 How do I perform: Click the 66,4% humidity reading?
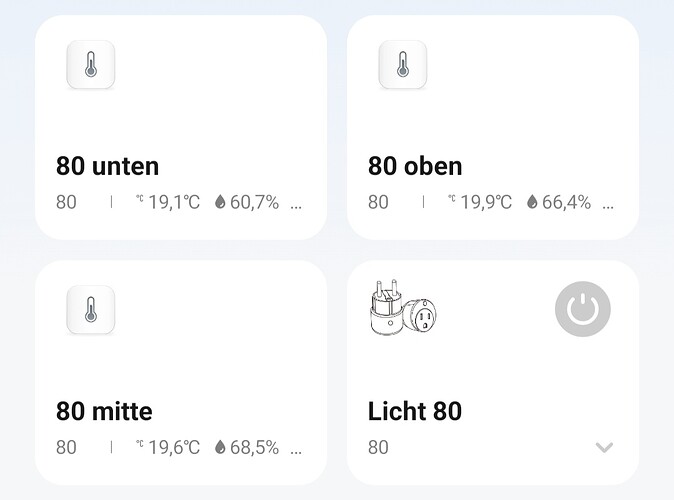566,203
